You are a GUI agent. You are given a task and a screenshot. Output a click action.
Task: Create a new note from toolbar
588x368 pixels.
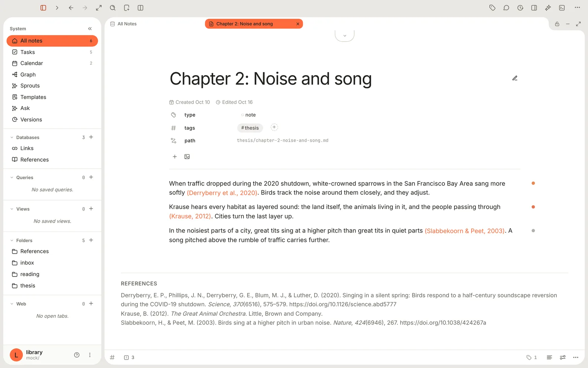(x=127, y=8)
